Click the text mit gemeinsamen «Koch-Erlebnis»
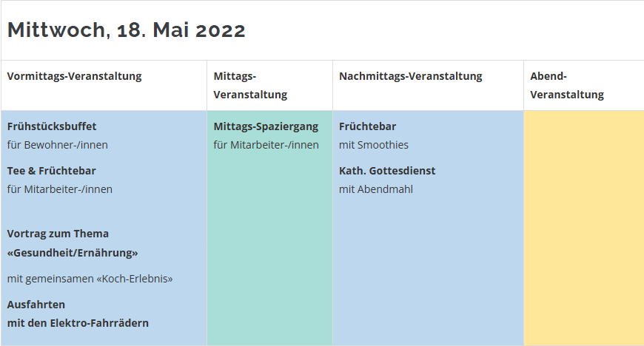 coord(90,279)
